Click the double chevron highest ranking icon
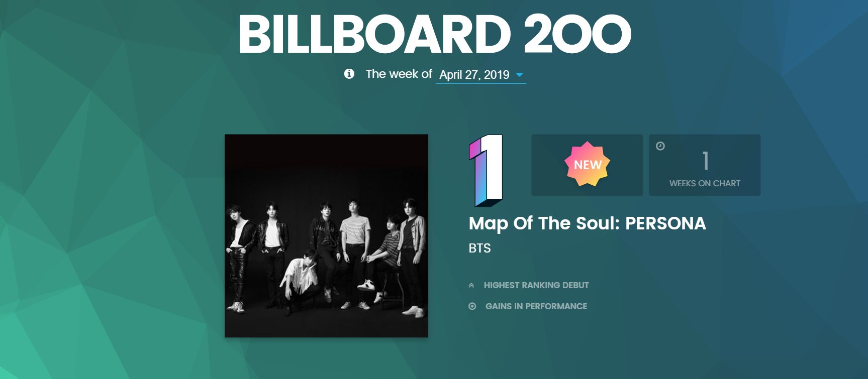The width and height of the screenshot is (868, 379). click(471, 285)
